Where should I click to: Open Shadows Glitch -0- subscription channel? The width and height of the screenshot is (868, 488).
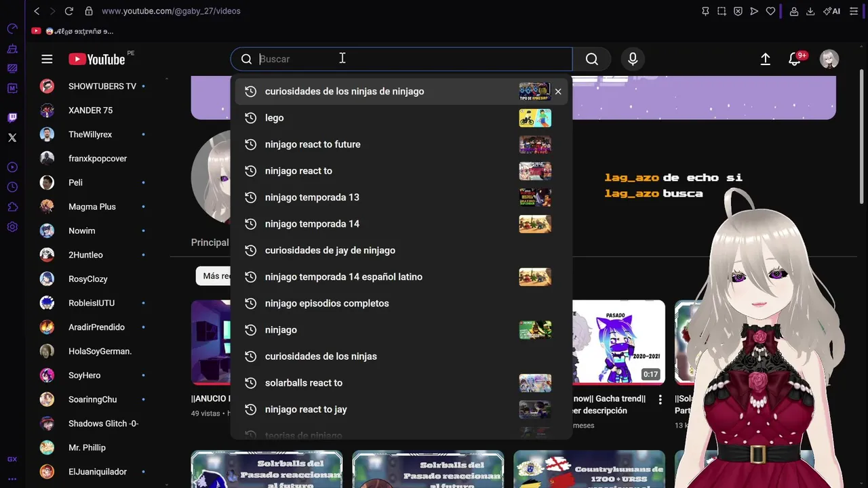(x=93, y=424)
